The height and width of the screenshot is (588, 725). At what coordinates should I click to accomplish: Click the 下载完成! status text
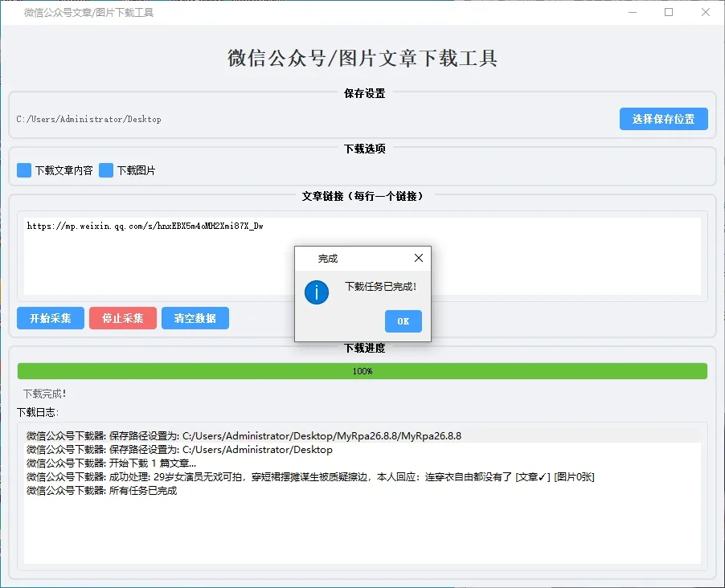click(45, 394)
